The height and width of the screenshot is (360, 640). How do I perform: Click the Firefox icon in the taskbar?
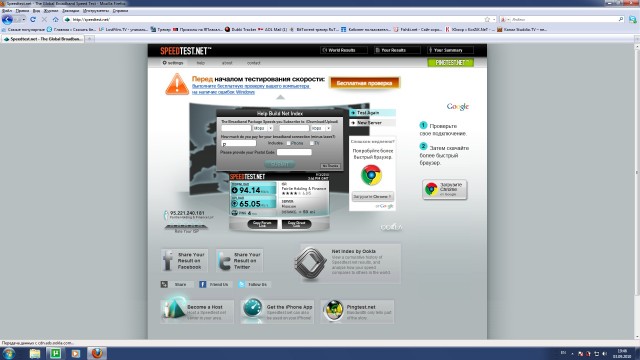97,353
